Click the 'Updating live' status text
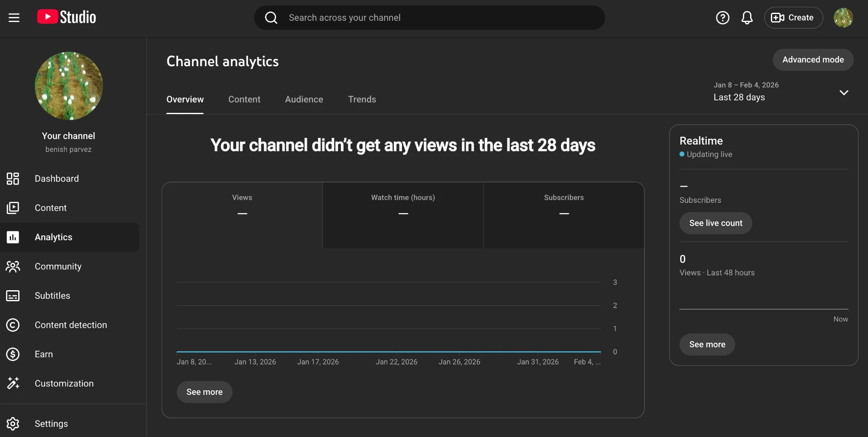Viewport: 868px width, 437px height. point(709,154)
